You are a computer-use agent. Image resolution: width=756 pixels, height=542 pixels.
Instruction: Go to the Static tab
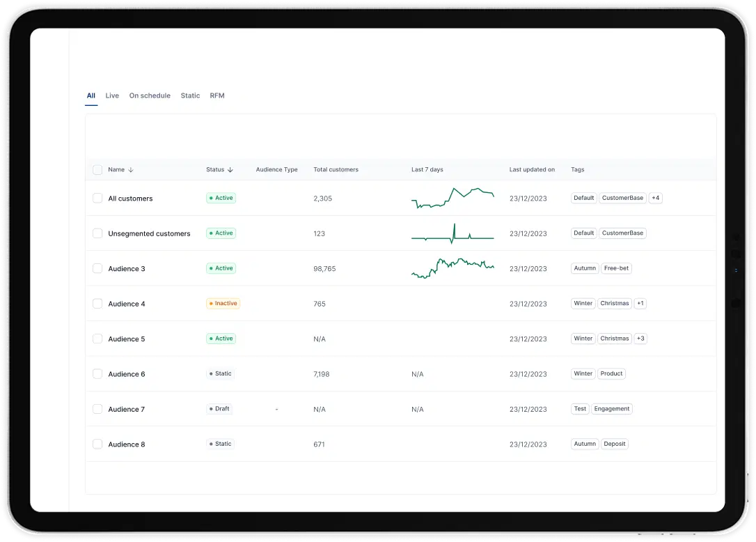[190, 95]
